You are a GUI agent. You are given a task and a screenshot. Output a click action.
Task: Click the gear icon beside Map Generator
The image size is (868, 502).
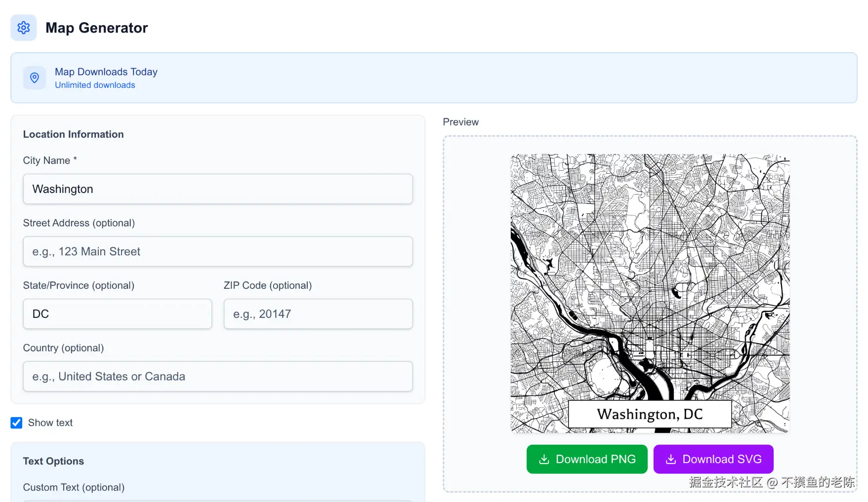coord(24,28)
